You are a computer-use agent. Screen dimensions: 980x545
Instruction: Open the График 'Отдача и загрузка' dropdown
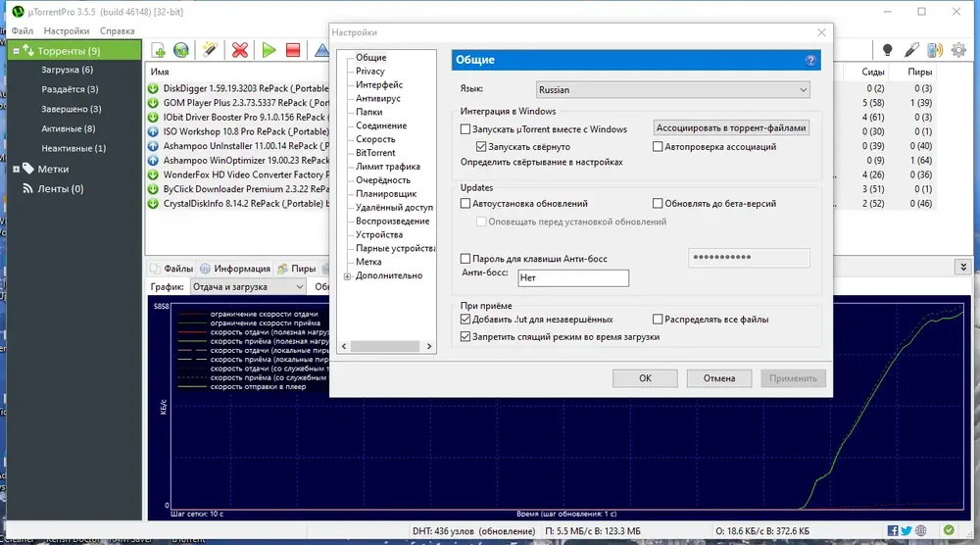(248, 287)
